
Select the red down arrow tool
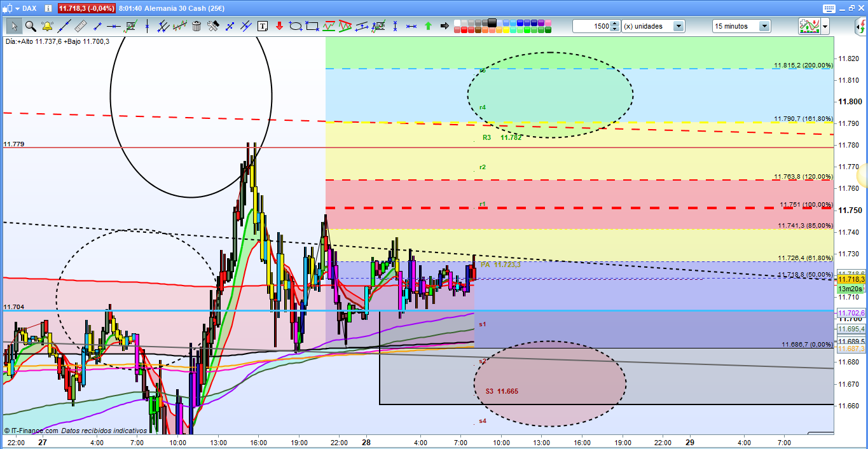(279, 26)
